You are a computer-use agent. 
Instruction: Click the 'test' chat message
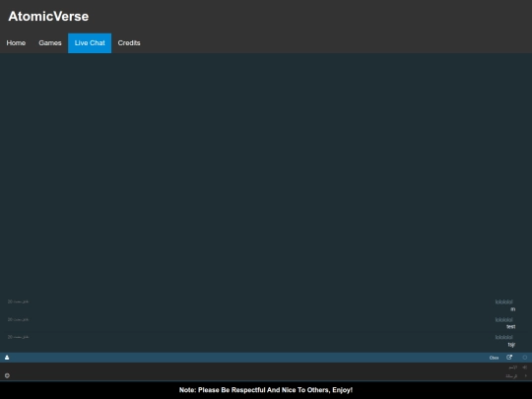[x=511, y=327]
